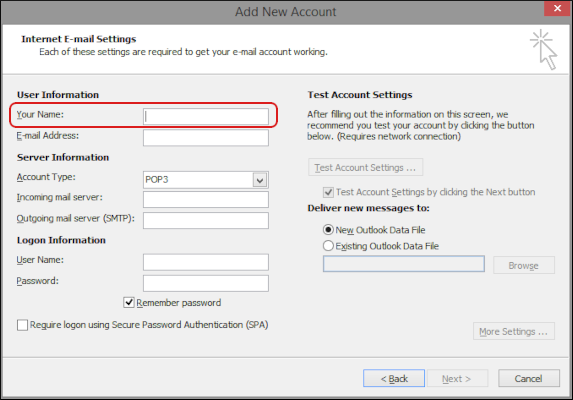Click the Account Type label
The image size is (573, 400).
click(x=46, y=177)
